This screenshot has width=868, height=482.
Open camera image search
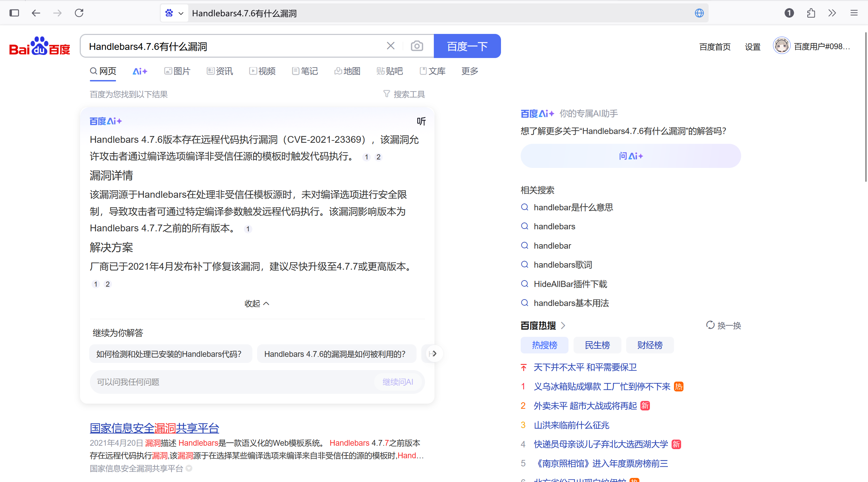[x=417, y=46]
